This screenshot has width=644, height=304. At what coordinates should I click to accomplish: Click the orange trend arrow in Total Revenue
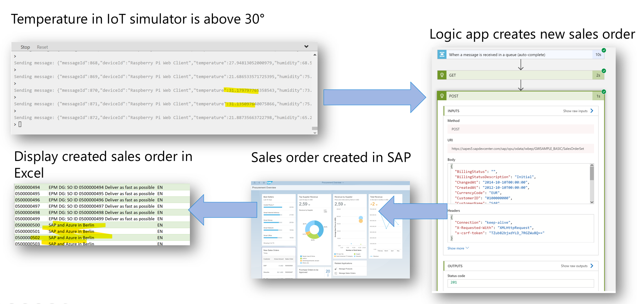[x=371, y=204]
